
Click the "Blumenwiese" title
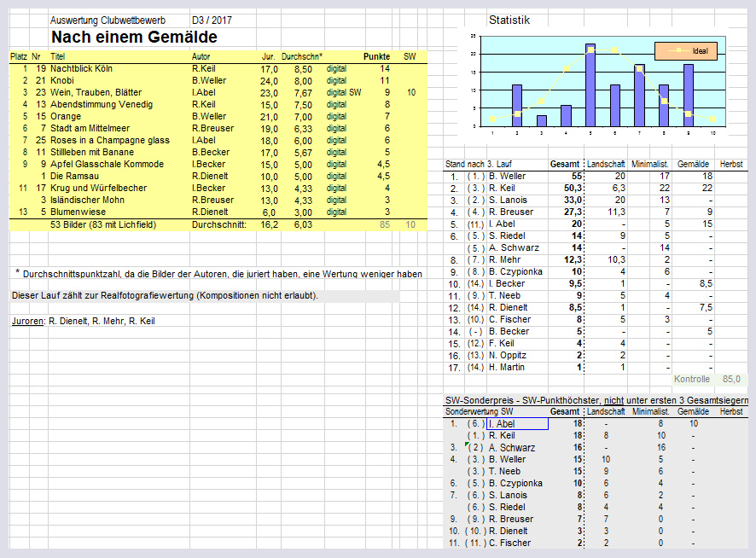pos(79,212)
